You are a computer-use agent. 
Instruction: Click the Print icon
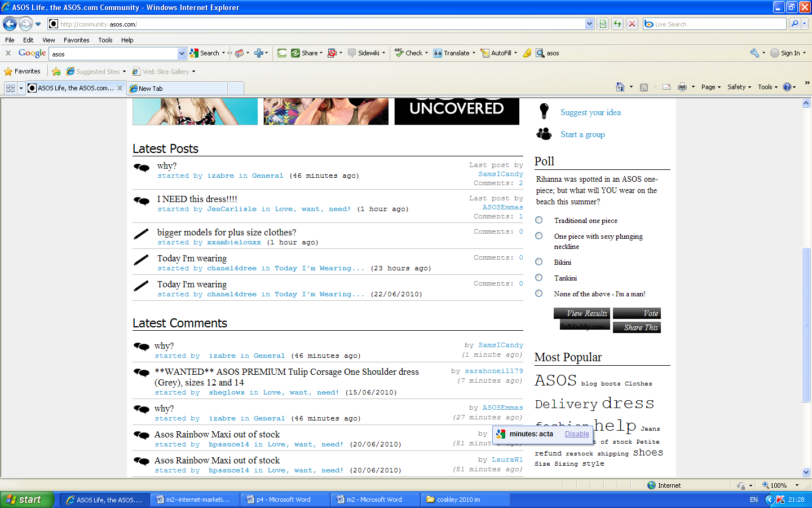pyautogui.click(x=682, y=87)
